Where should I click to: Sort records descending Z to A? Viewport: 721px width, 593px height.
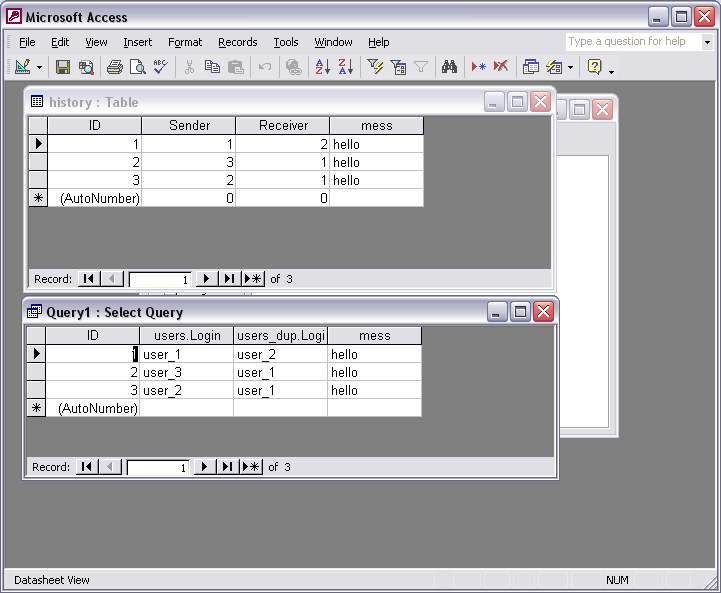click(345, 67)
